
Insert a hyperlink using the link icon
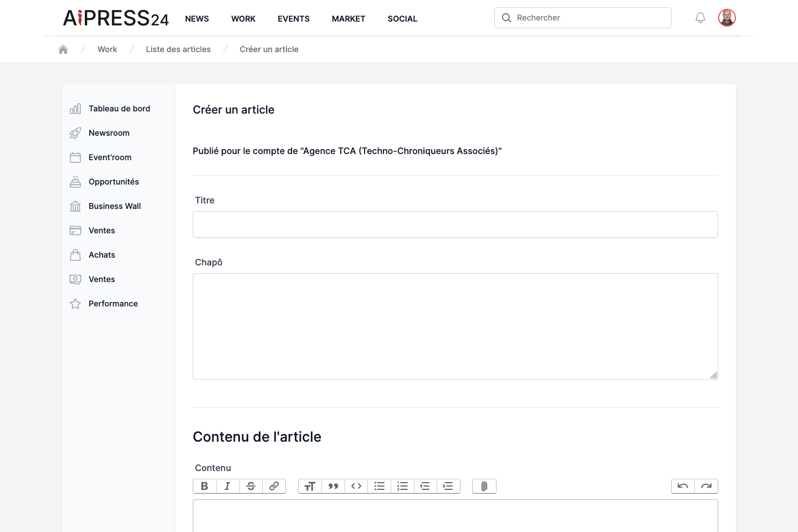(274, 486)
